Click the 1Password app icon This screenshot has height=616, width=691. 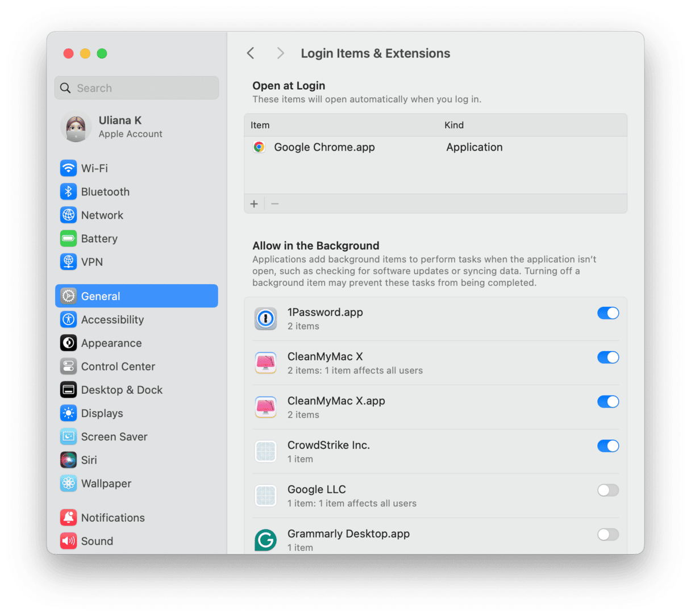point(265,319)
